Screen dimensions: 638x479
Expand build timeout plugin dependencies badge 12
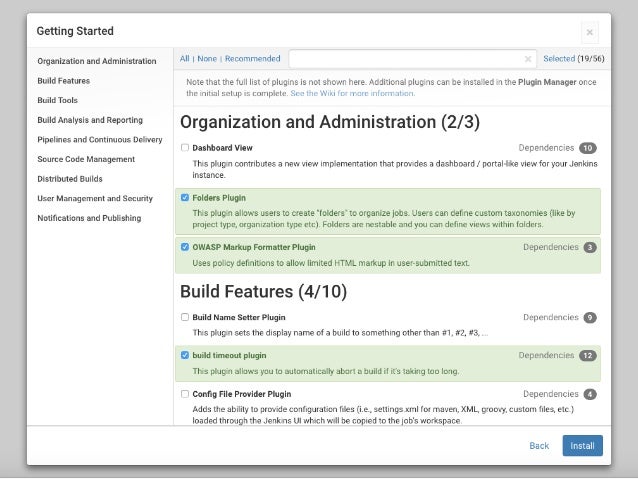(588, 355)
